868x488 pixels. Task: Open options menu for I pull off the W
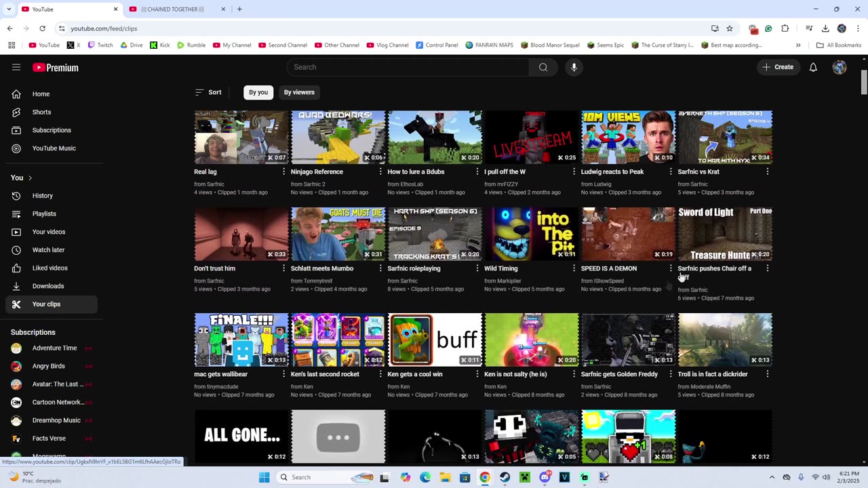tap(574, 171)
